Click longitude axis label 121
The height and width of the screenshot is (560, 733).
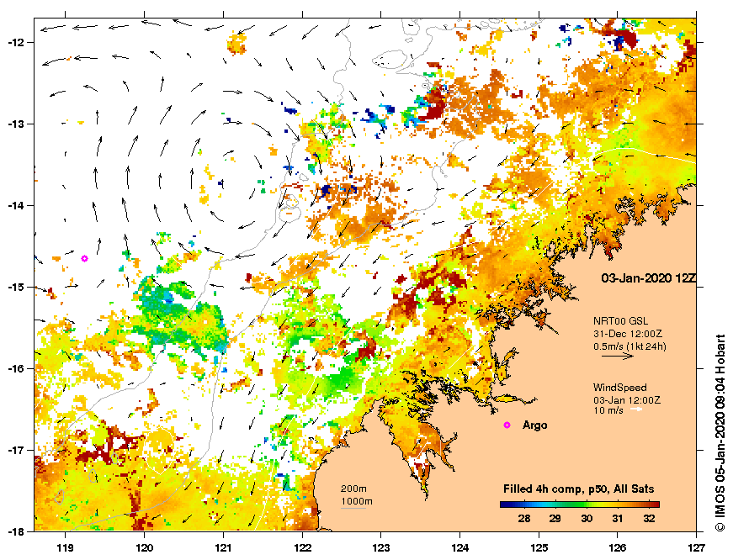click(223, 548)
